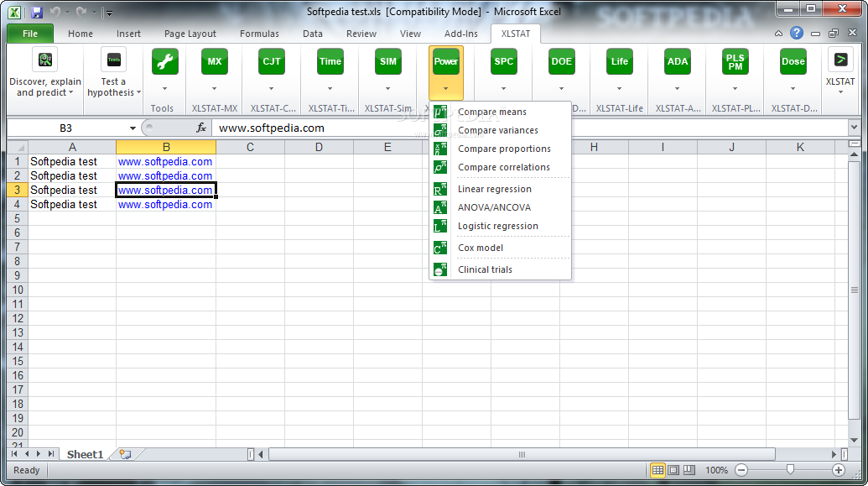Expand the formula bar chevron

click(x=854, y=128)
